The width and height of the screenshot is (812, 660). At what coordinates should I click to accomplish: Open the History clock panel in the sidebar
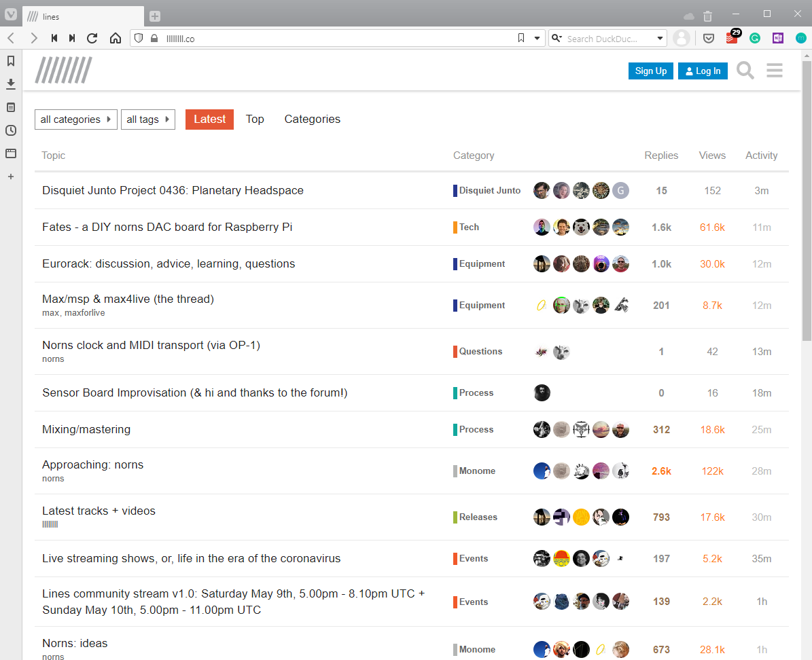click(x=11, y=130)
